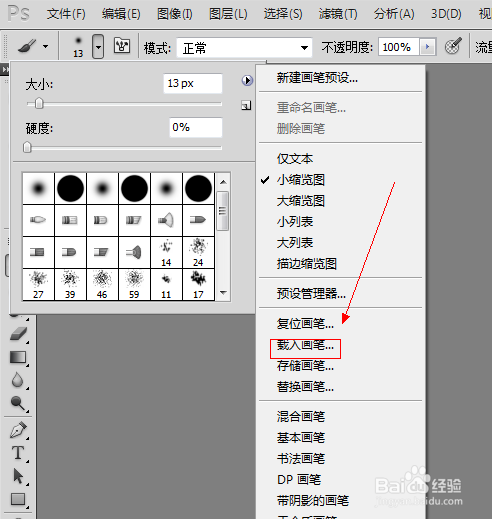Open the 选择(S) menu
Viewport: 492px width, 519px height.
pos(283,14)
